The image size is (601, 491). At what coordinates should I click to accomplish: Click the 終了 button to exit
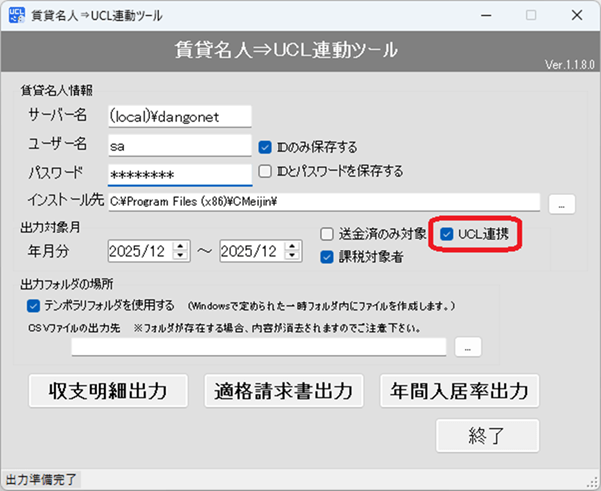point(487,436)
